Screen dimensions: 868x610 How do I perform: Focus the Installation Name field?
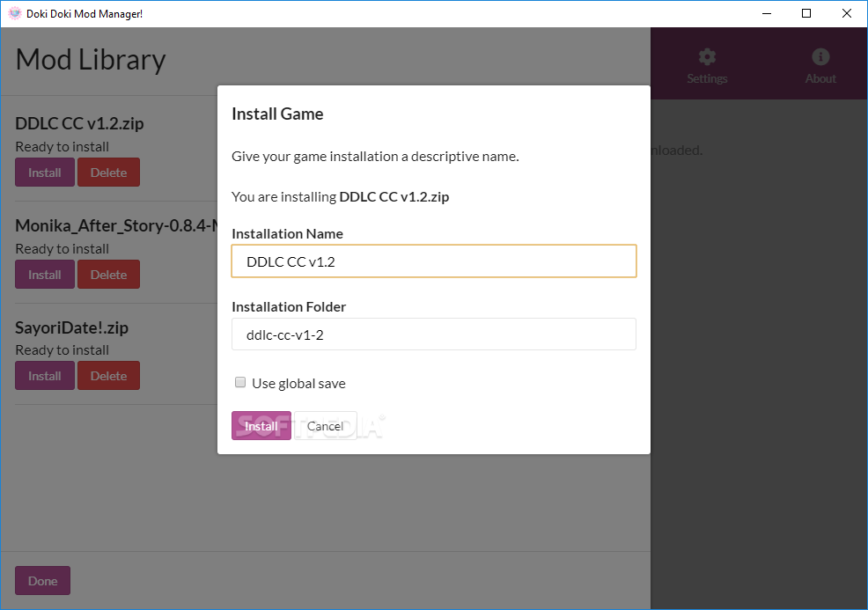tap(434, 261)
